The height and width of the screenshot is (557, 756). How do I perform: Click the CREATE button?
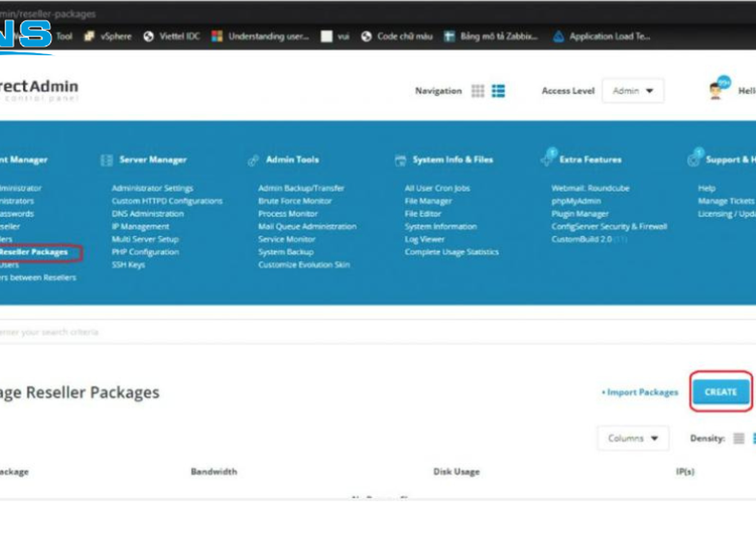pyautogui.click(x=720, y=391)
